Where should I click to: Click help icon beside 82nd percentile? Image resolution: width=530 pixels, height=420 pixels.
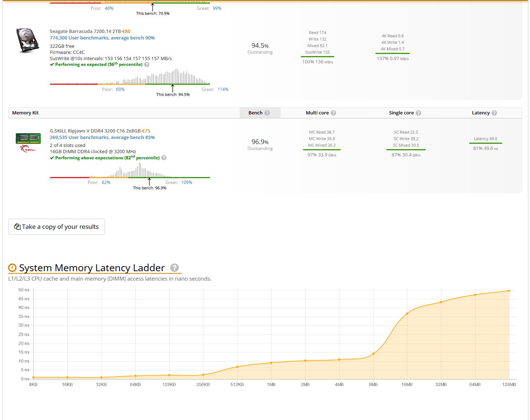pyautogui.click(x=164, y=158)
